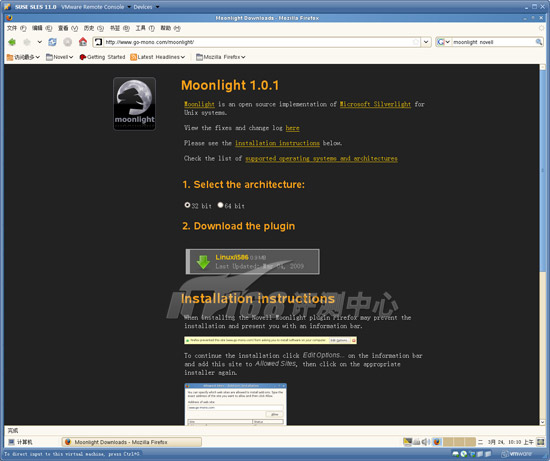Reload the current page
This screenshot has width=550, height=461.
[53, 42]
